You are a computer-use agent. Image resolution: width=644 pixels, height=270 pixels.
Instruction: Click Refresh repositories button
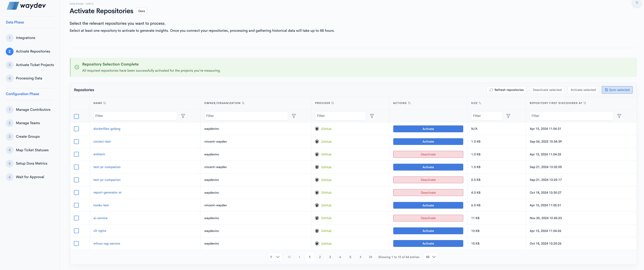506,90
